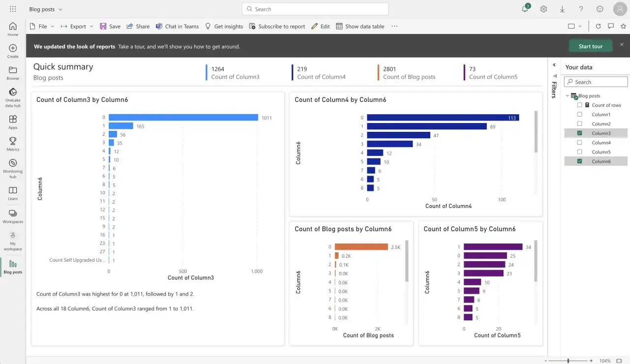This screenshot has width=630, height=364.
Task: Open the File menu dropdown
Action: click(42, 26)
